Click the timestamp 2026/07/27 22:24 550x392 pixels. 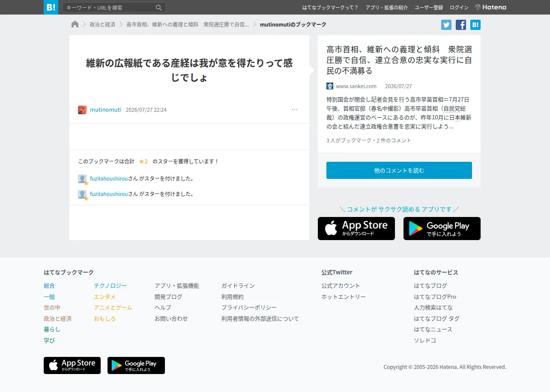146,110
